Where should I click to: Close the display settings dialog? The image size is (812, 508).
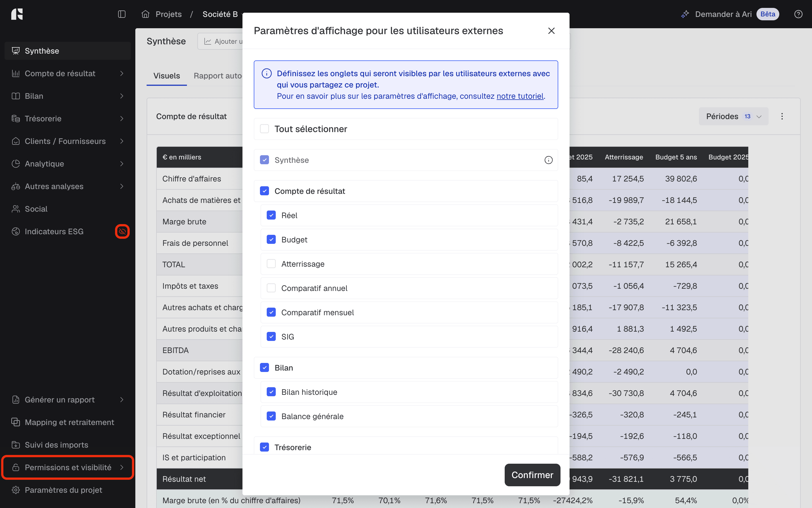551,31
